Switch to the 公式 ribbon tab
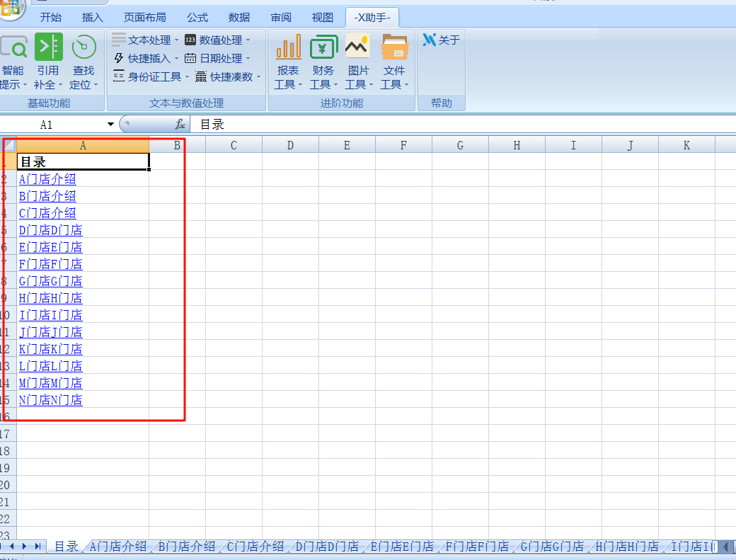The height and width of the screenshot is (560, 736). tap(197, 18)
